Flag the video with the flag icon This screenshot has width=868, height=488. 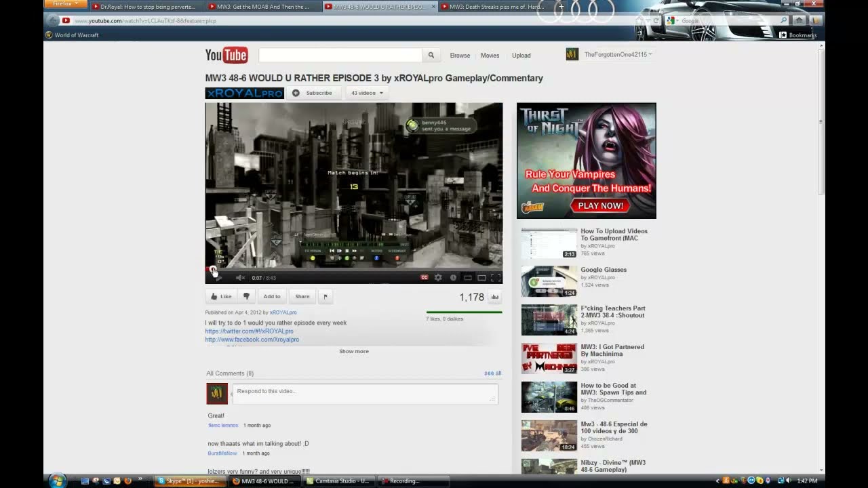325,296
